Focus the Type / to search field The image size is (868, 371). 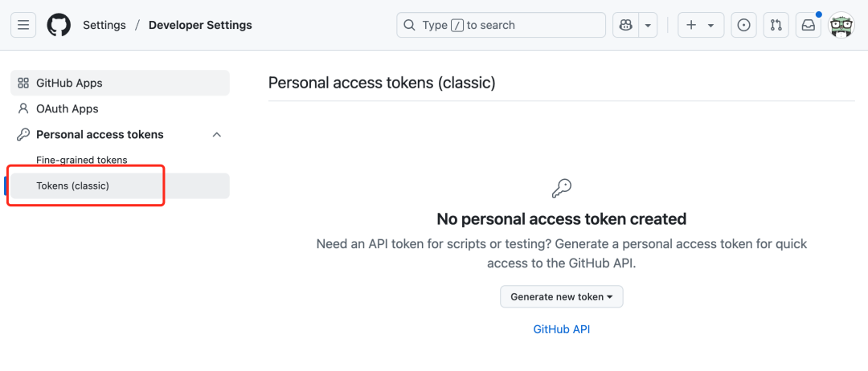point(501,25)
